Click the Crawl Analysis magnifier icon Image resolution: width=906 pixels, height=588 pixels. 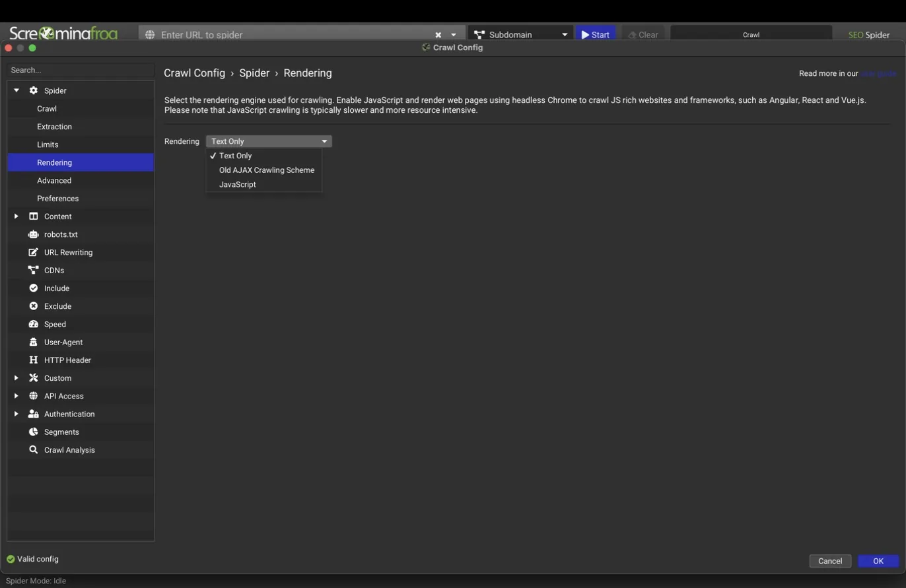click(x=34, y=450)
